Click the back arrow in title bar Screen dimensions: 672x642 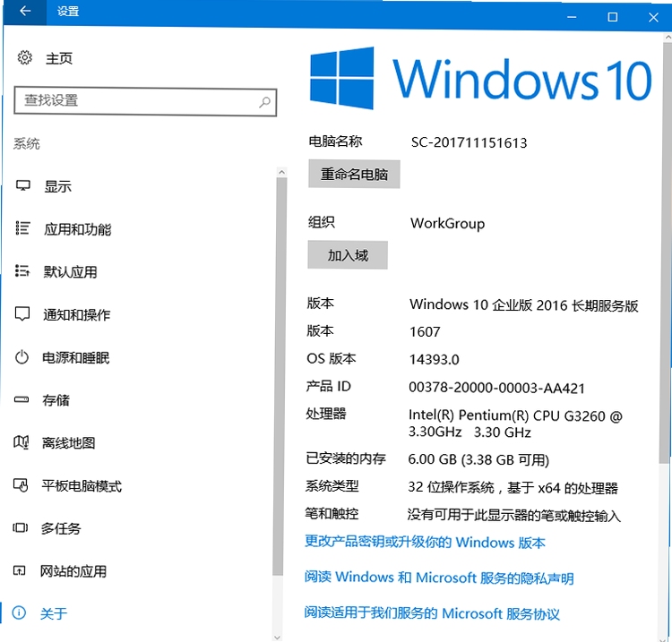[25, 11]
